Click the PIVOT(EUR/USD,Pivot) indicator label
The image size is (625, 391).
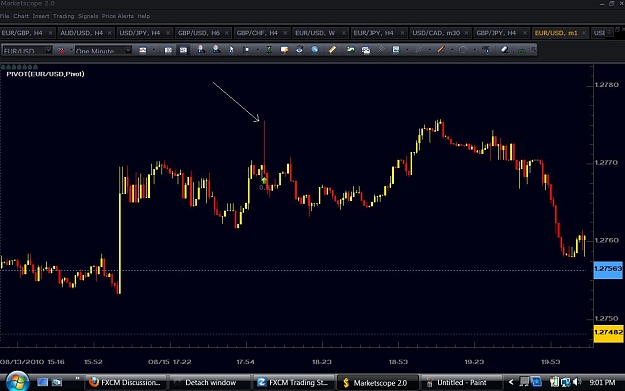[45, 74]
